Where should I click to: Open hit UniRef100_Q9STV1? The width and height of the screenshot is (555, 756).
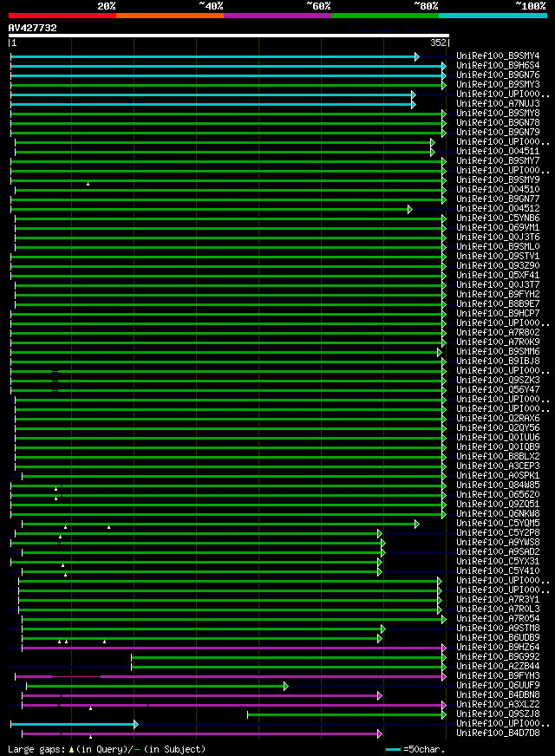pyautogui.click(x=498, y=256)
